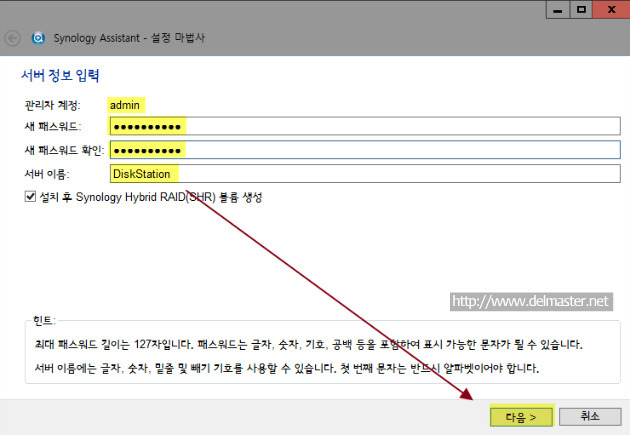
Task: Click the 서버 정보 입력 heading
Action: pos(60,75)
